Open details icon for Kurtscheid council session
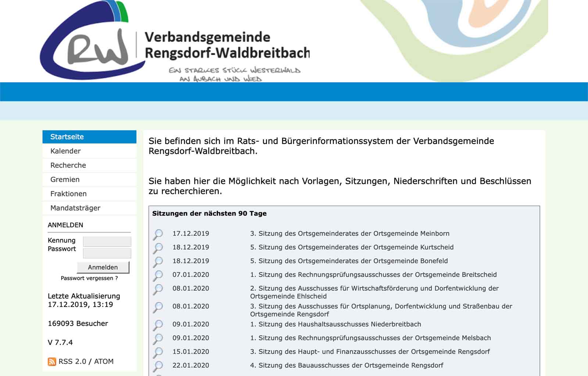 click(158, 248)
